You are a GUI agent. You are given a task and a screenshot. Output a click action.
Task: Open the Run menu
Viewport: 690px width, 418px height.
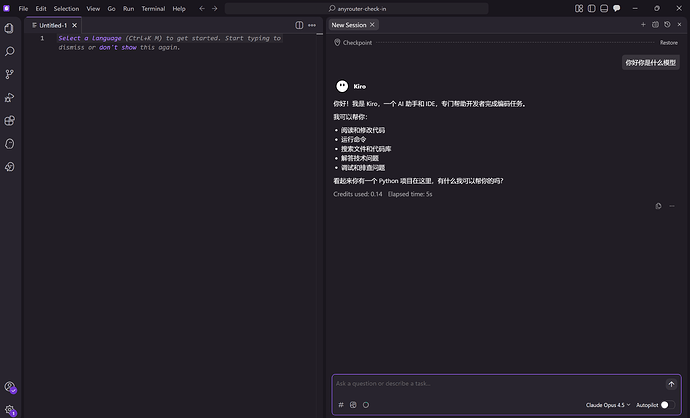[128, 8]
